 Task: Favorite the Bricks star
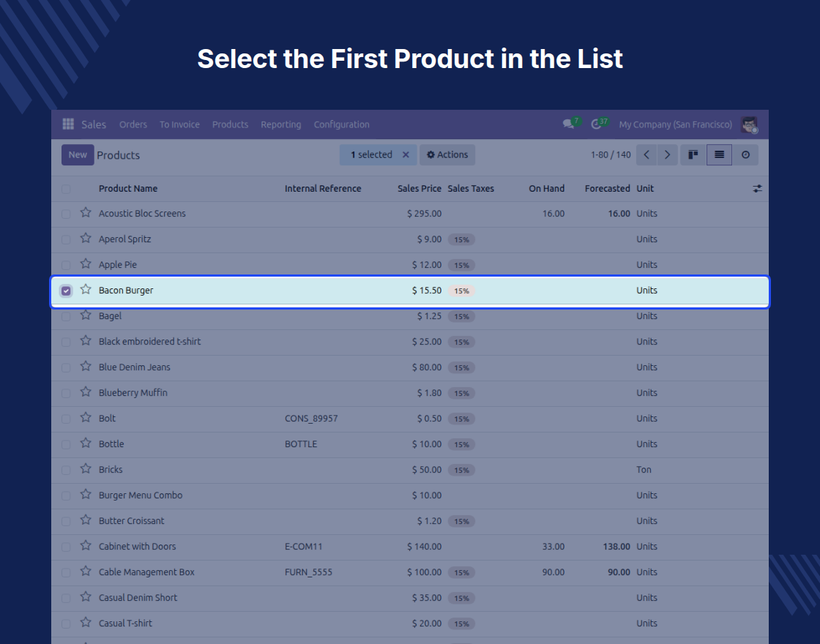pyautogui.click(x=86, y=468)
